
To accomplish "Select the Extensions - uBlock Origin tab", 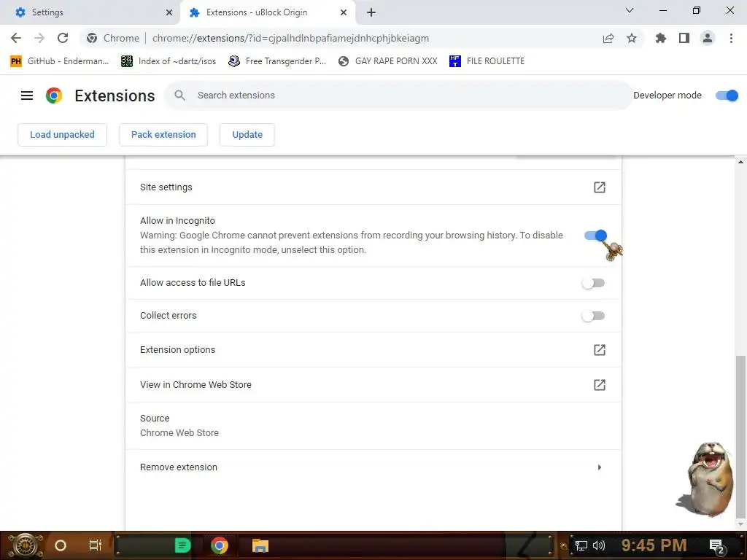I will 268,12.
